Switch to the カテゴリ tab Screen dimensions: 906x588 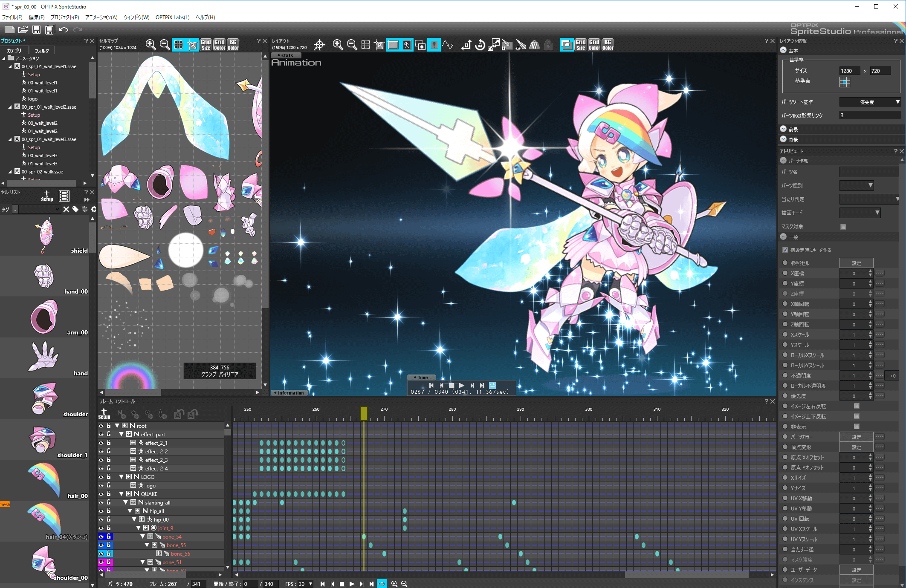pos(14,51)
